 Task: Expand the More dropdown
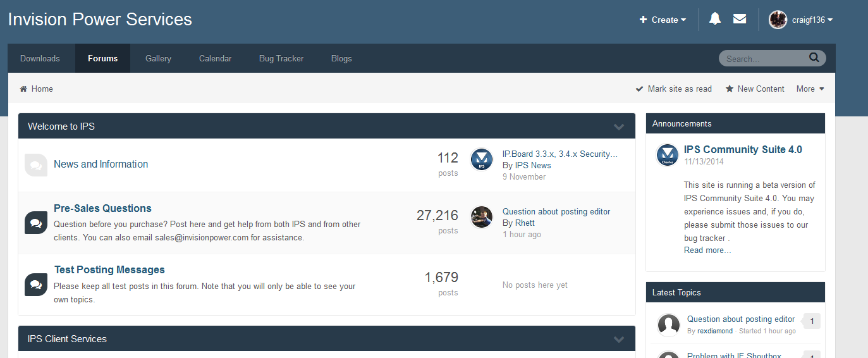810,89
